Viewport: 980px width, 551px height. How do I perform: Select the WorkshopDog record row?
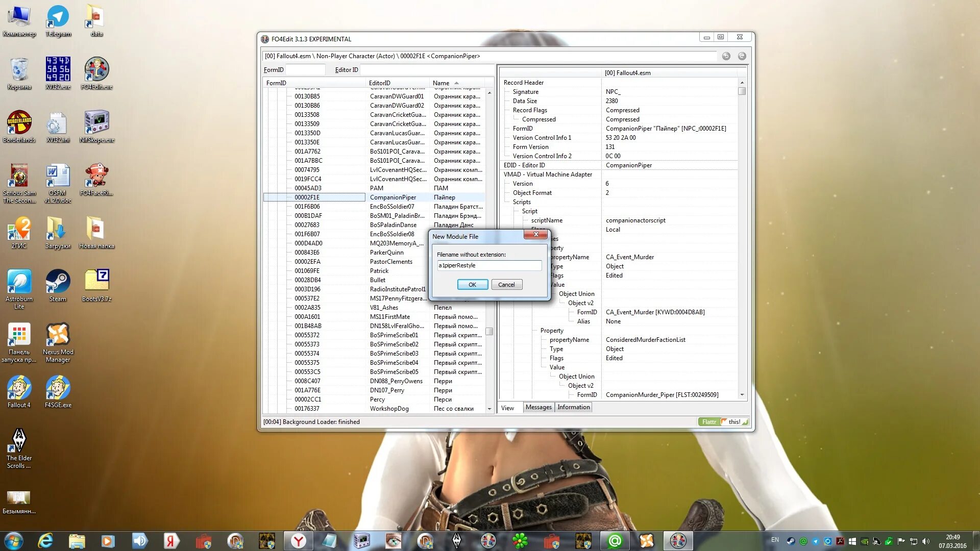click(374, 409)
